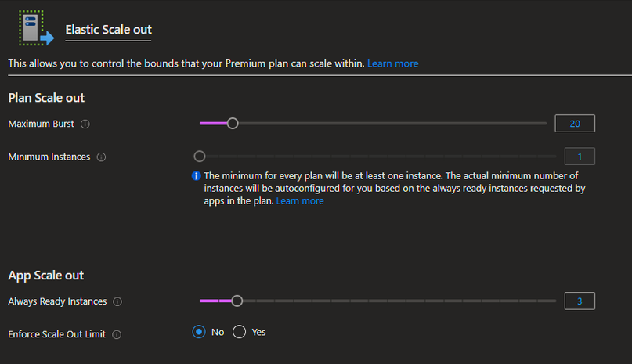Click the Minimum Instances slider handle
The image size is (632, 364).
(200, 156)
